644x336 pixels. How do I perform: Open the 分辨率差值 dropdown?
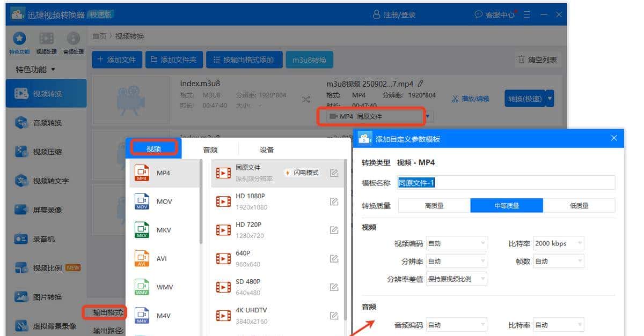456,279
